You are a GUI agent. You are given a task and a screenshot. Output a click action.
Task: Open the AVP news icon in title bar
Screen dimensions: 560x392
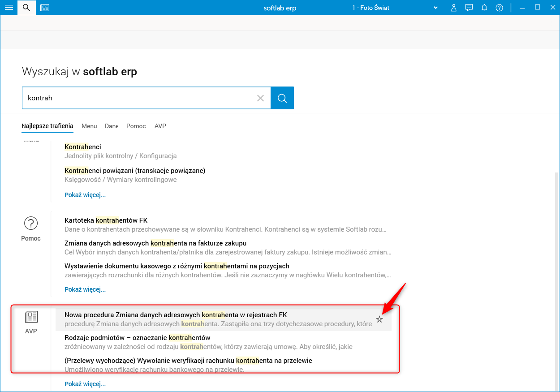click(45, 8)
